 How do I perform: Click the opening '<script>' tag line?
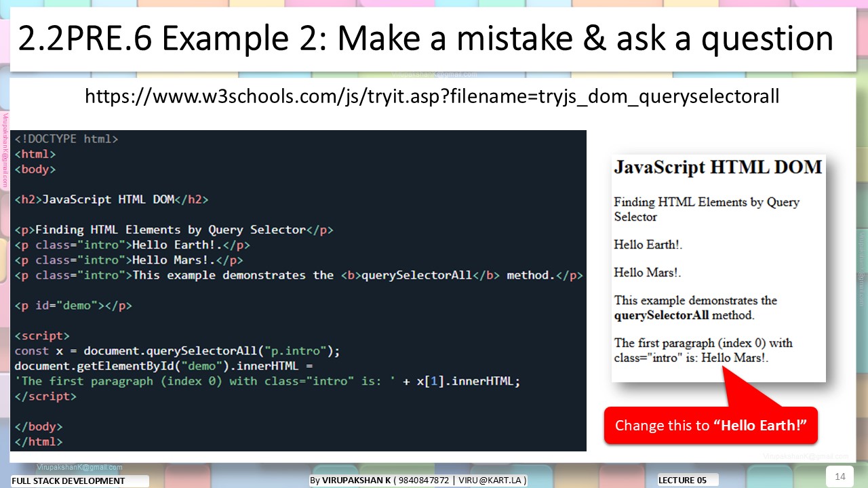pyautogui.click(x=42, y=335)
